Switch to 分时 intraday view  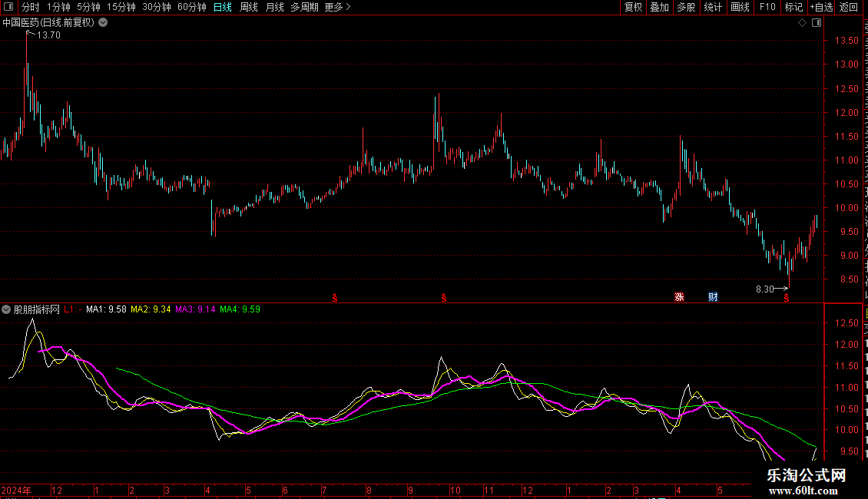[31, 7]
